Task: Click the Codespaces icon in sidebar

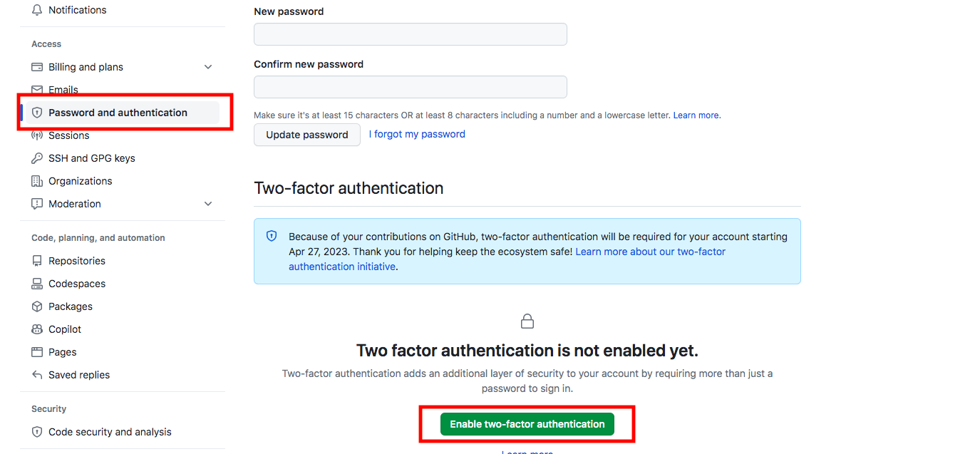Action: 37,283
